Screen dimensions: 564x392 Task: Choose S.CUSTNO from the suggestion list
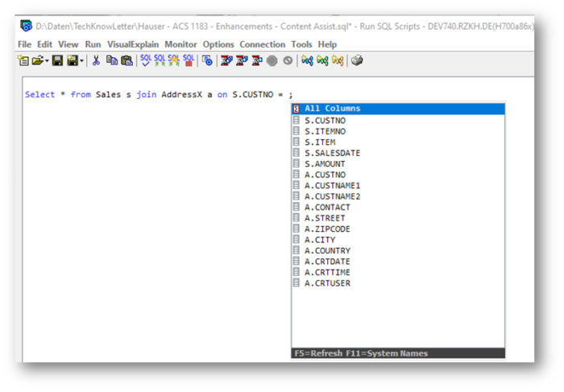click(398, 121)
